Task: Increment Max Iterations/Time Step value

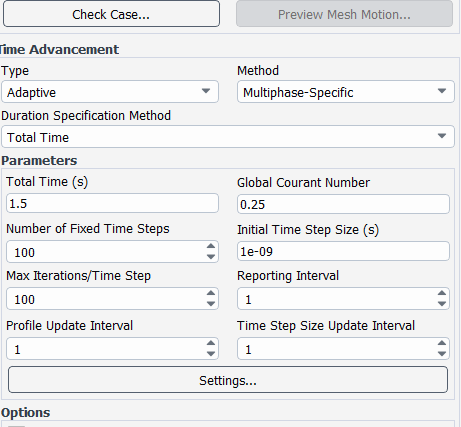Action: 211,293
